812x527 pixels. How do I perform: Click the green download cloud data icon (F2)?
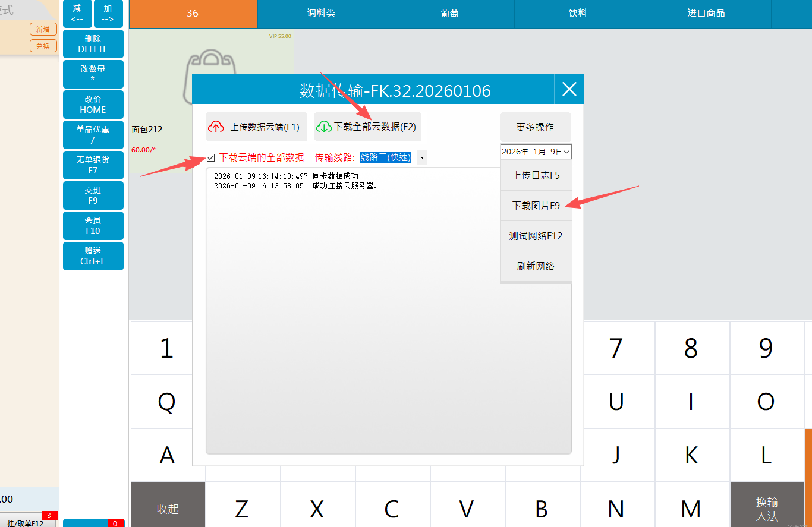coord(324,127)
